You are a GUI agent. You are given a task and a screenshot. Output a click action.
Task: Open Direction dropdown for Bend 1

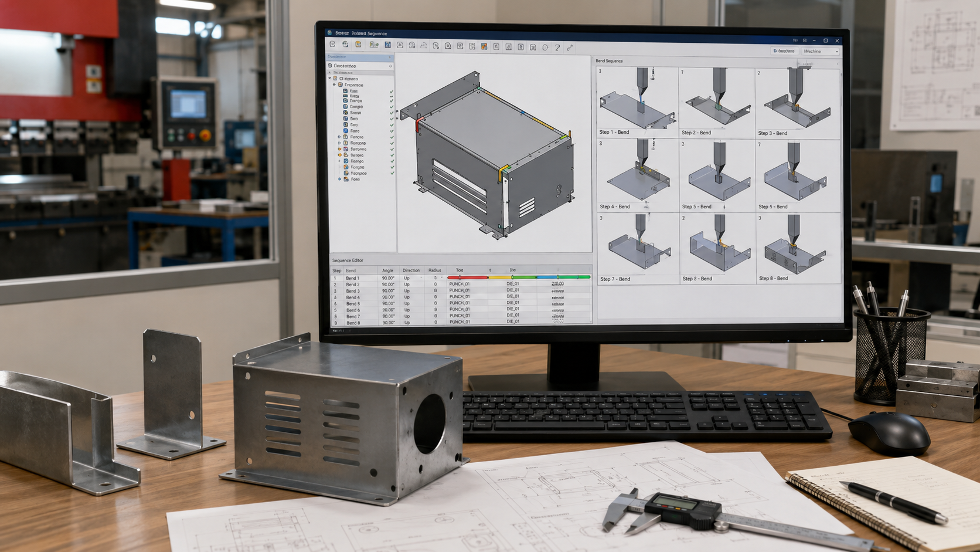coord(421,277)
